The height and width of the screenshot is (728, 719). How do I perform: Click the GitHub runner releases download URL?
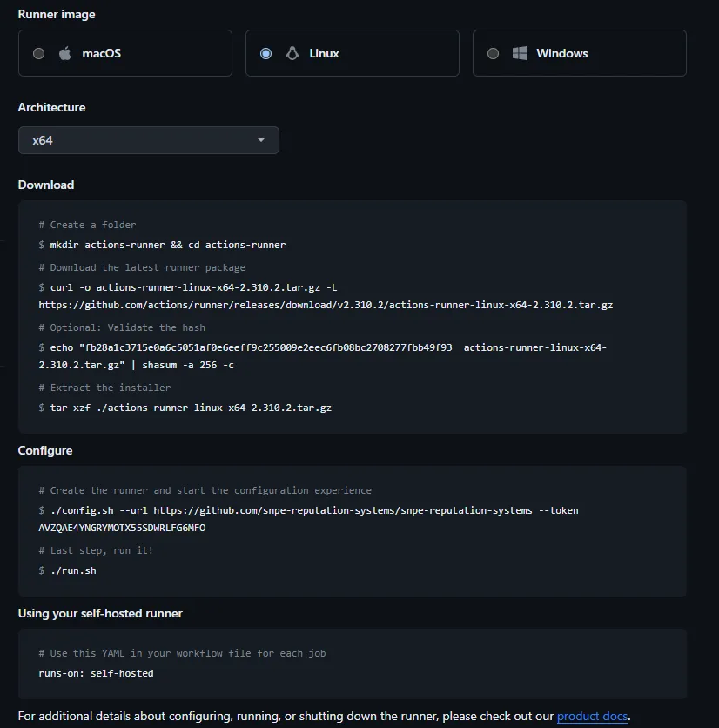click(326, 305)
